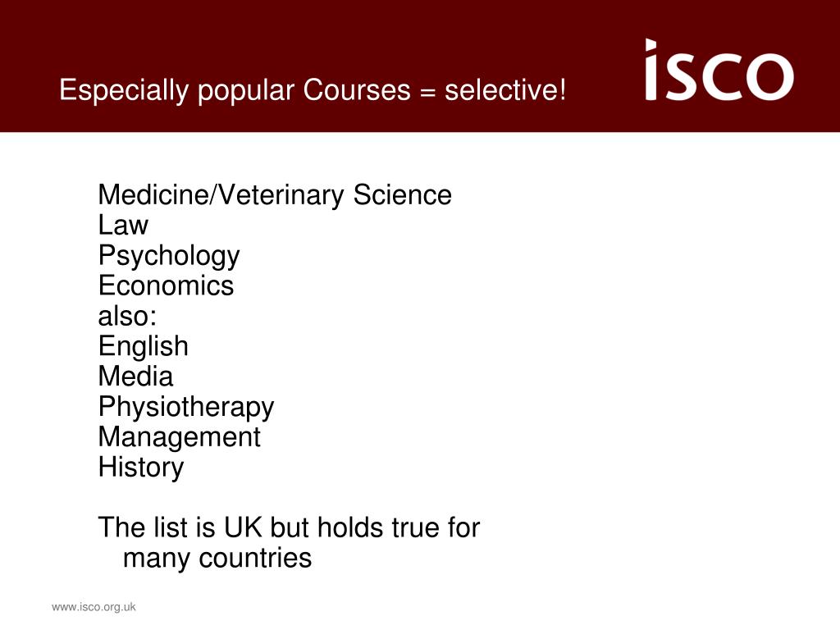840x630 pixels.
Task: Click the 'Management' list item
Action: pyautogui.click(x=179, y=437)
